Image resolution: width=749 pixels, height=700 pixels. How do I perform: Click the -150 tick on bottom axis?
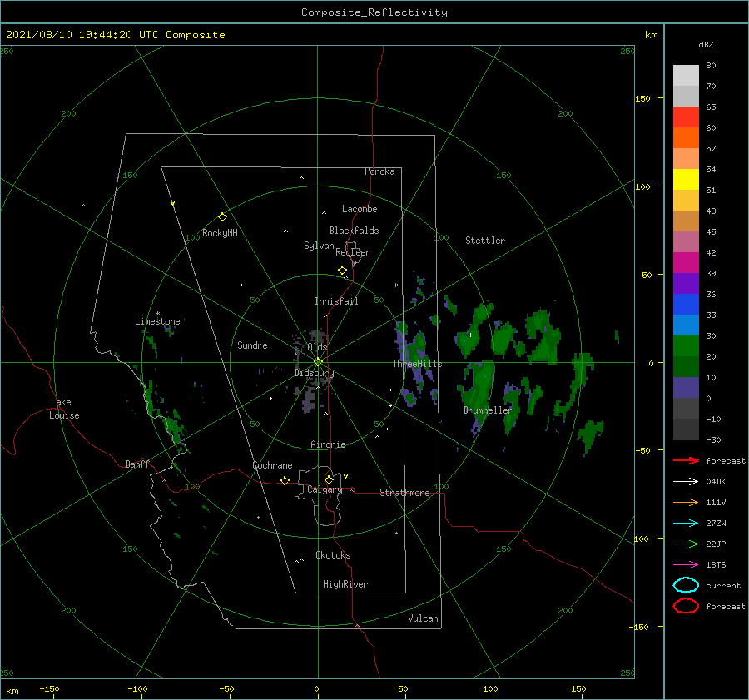click(49, 688)
